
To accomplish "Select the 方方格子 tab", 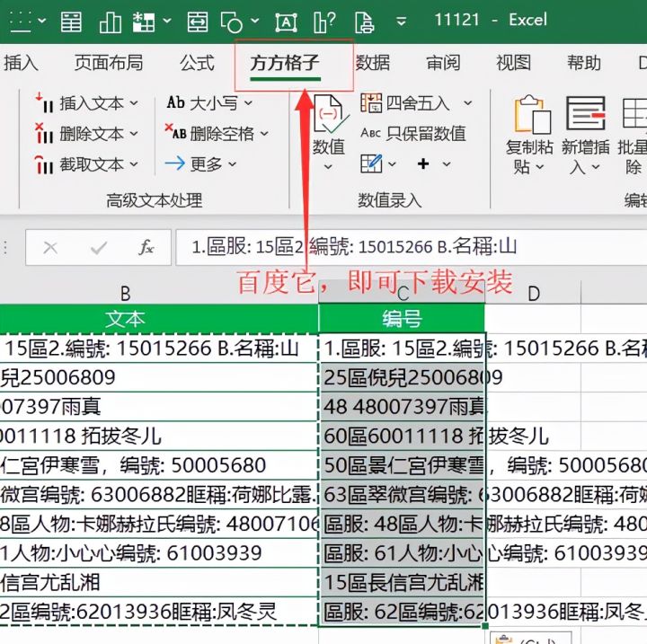I will (x=285, y=63).
